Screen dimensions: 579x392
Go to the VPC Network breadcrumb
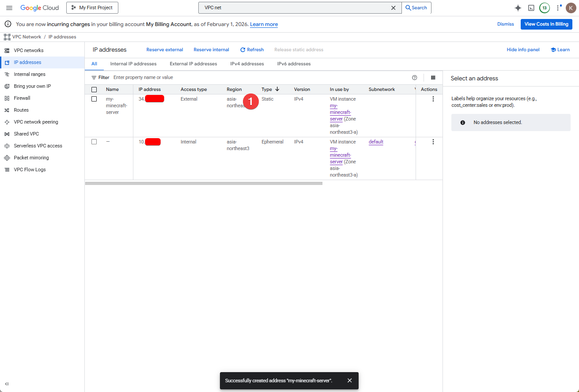(26, 37)
